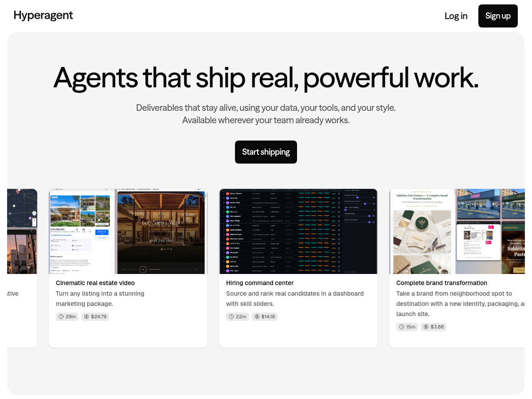Click the dollar icon beside $14.18
This screenshot has height=399, width=532.
(257, 317)
